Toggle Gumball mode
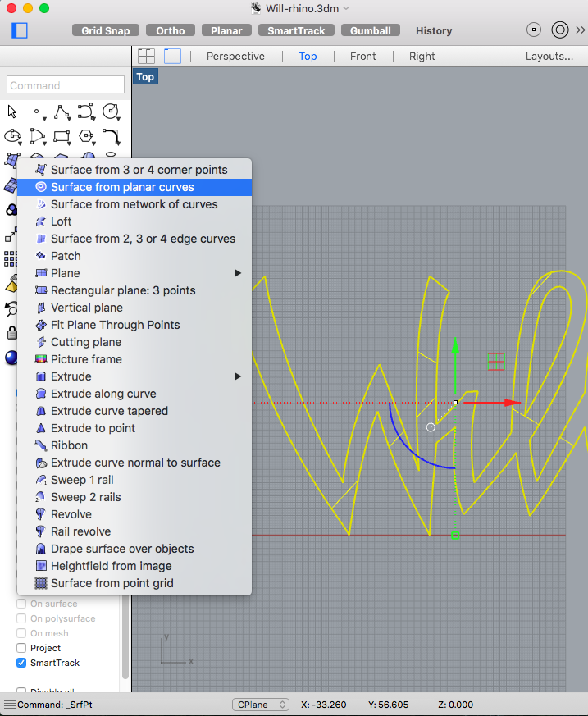 [x=370, y=30]
